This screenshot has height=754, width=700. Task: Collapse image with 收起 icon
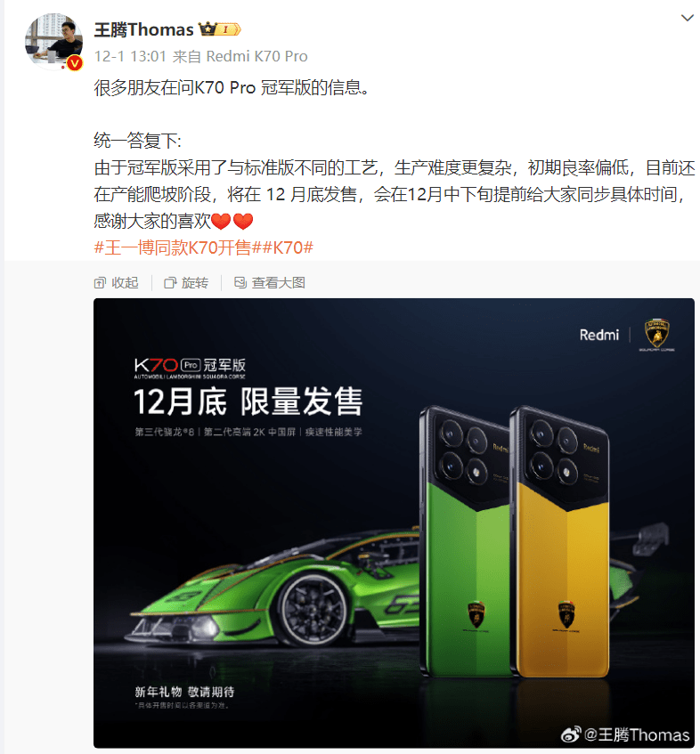coord(100,283)
